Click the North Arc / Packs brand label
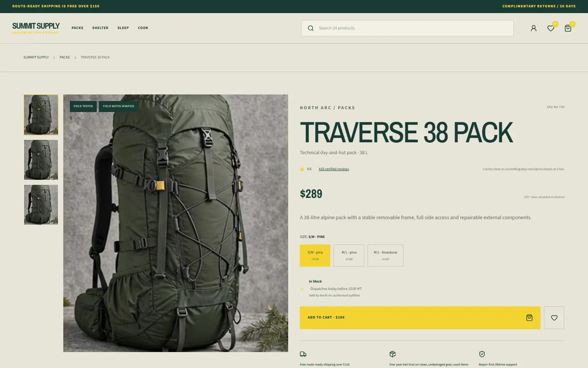The height and width of the screenshot is (368, 588). point(327,108)
